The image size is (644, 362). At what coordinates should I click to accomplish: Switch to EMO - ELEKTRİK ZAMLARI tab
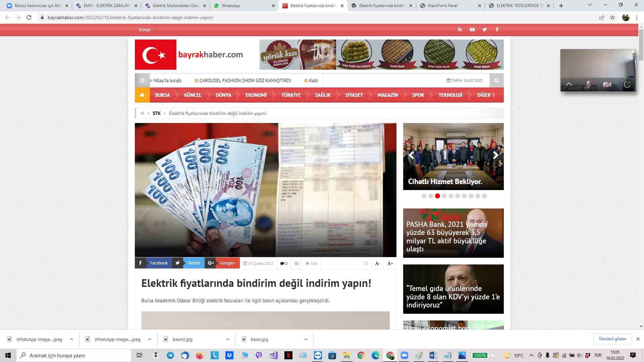(106, 6)
